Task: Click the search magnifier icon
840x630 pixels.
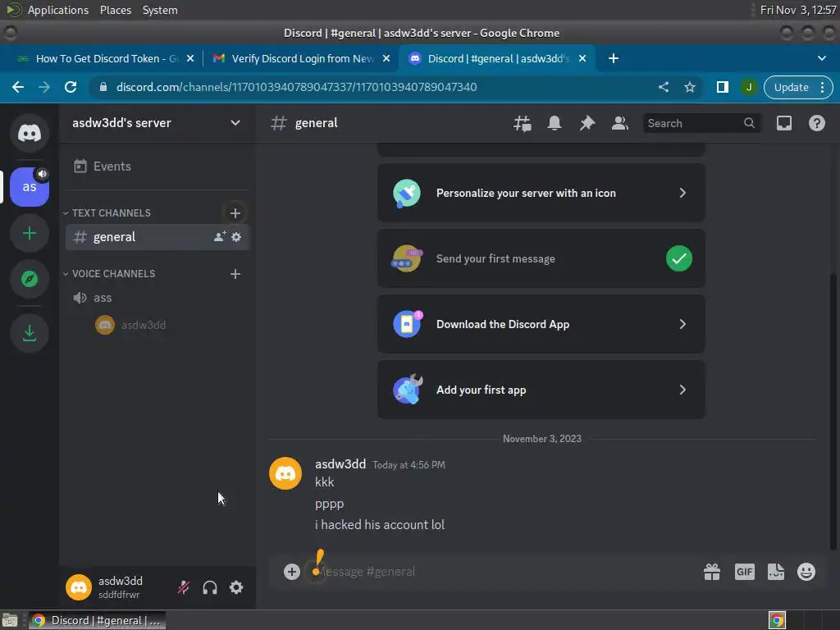Action: pyautogui.click(x=750, y=123)
